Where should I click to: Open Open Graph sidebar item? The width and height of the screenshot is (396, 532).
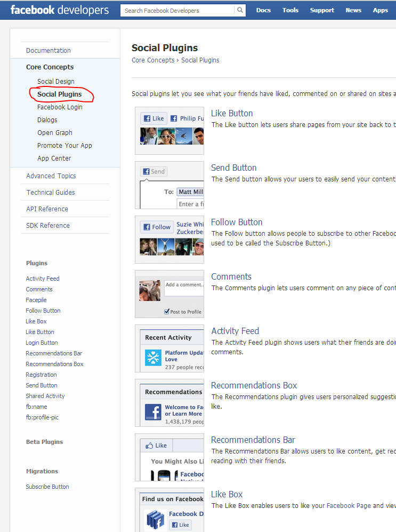(55, 133)
